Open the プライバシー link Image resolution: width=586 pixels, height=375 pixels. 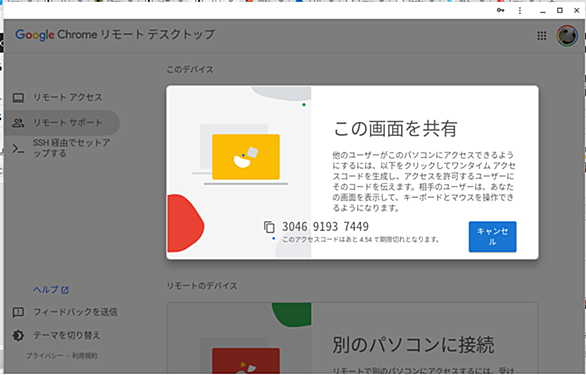(x=44, y=356)
